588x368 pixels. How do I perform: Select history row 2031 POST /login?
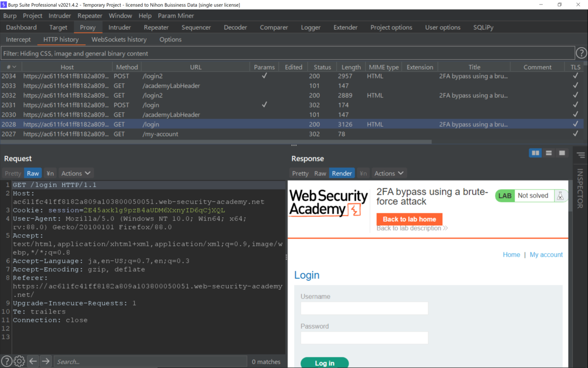tap(291, 105)
